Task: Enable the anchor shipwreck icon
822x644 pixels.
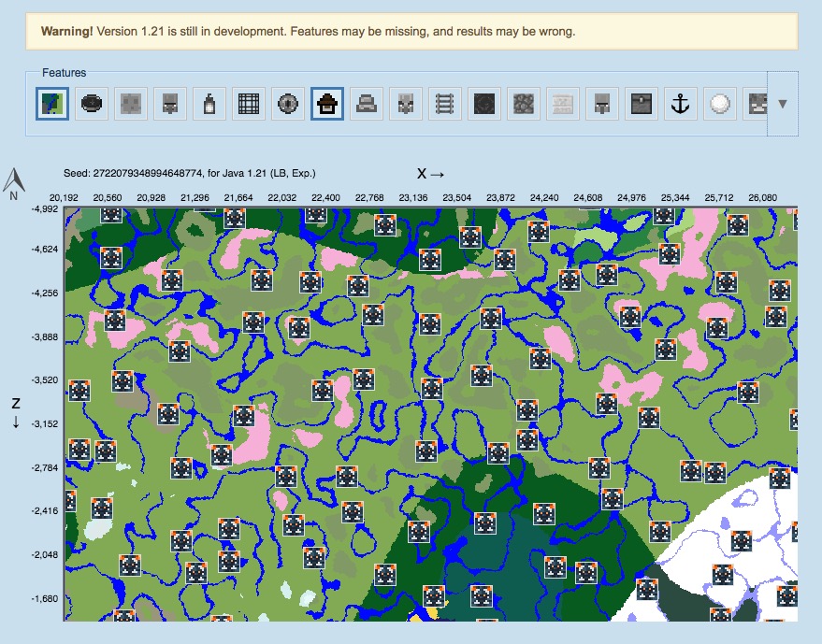Action: pos(681,104)
